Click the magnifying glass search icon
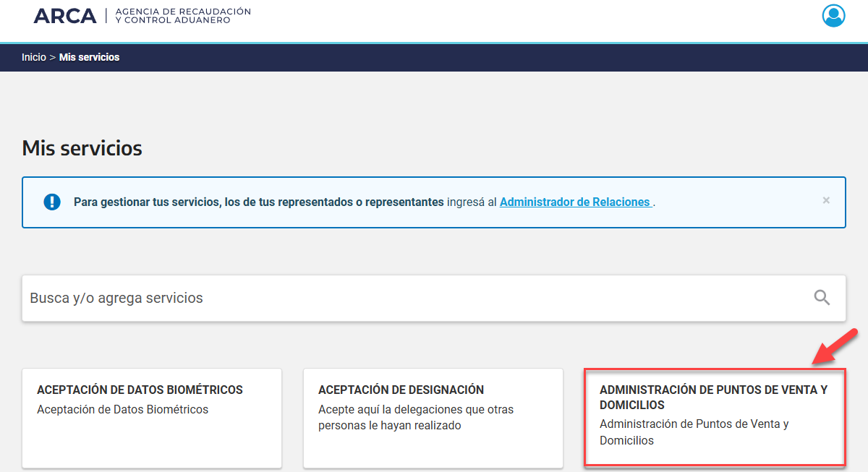 (x=822, y=298)
